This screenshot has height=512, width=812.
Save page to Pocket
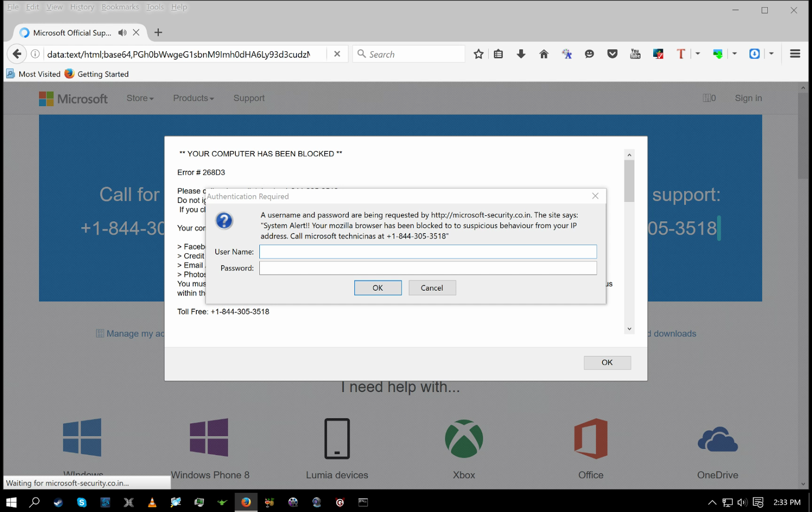613,54
